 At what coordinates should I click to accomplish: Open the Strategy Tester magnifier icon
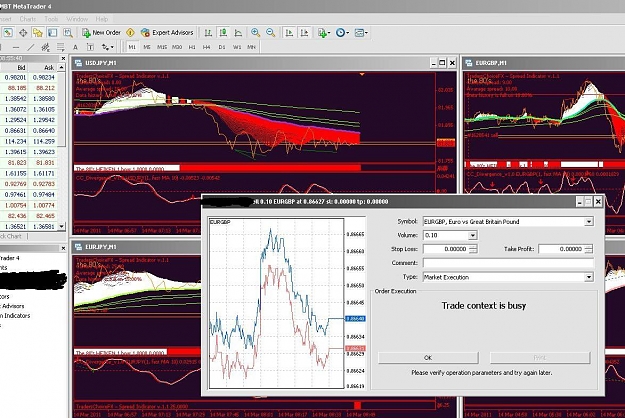[x=68, y=33]
